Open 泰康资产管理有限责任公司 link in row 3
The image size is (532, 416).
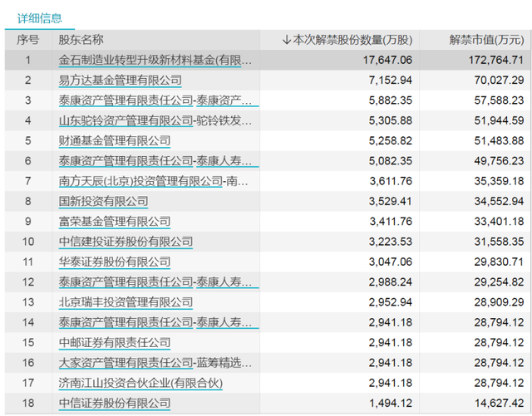126,100
